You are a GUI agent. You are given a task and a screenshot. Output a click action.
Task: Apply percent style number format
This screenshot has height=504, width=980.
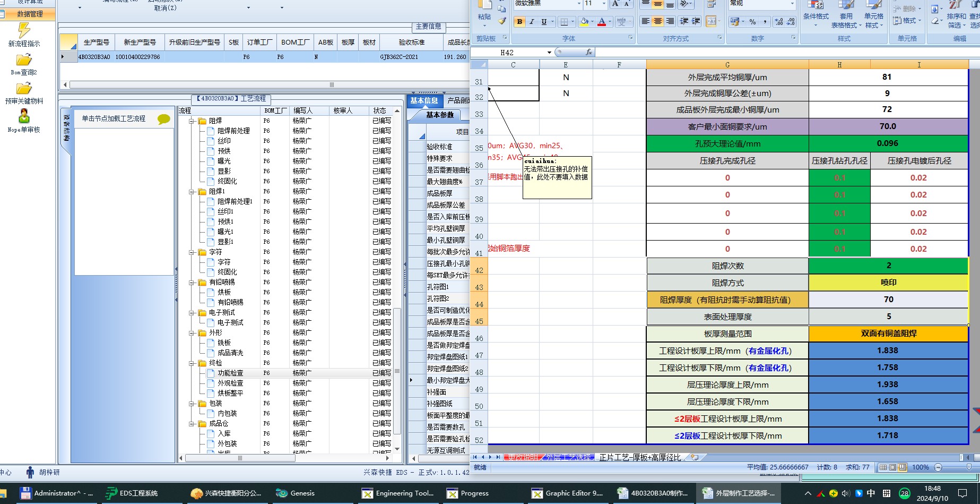752,22
